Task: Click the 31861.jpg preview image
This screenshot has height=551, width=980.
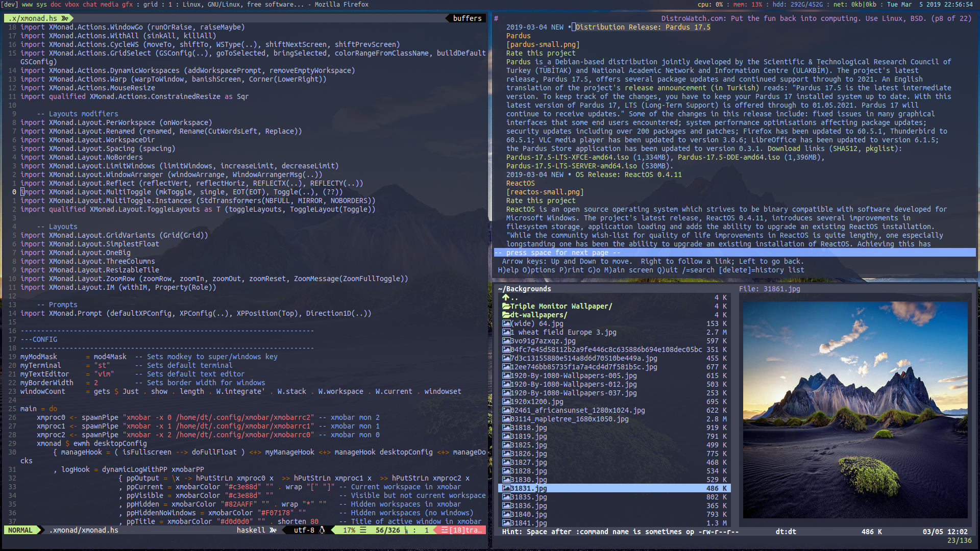Action: click(855, 410)
